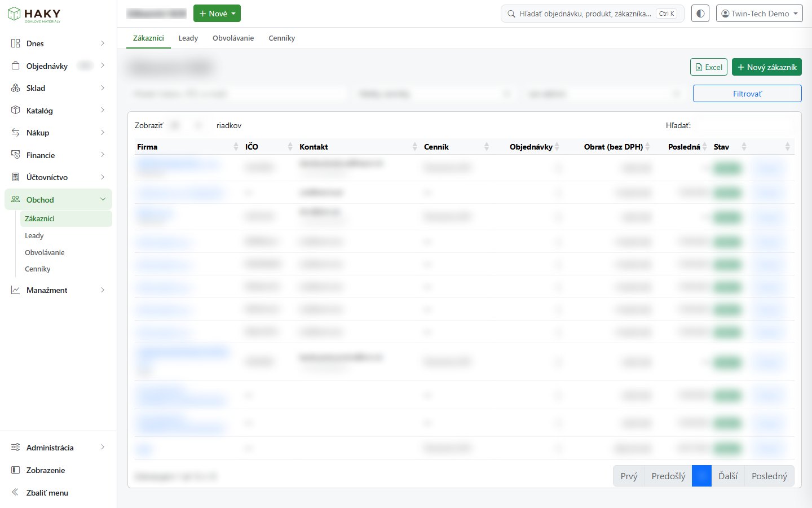Go to the Prvý page

[x=629, y=476]
